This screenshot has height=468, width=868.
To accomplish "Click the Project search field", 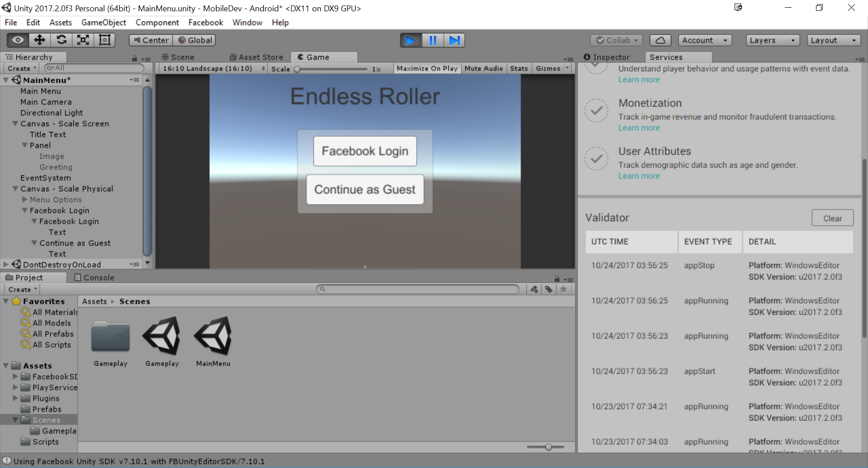I will (x=418, y=289).
